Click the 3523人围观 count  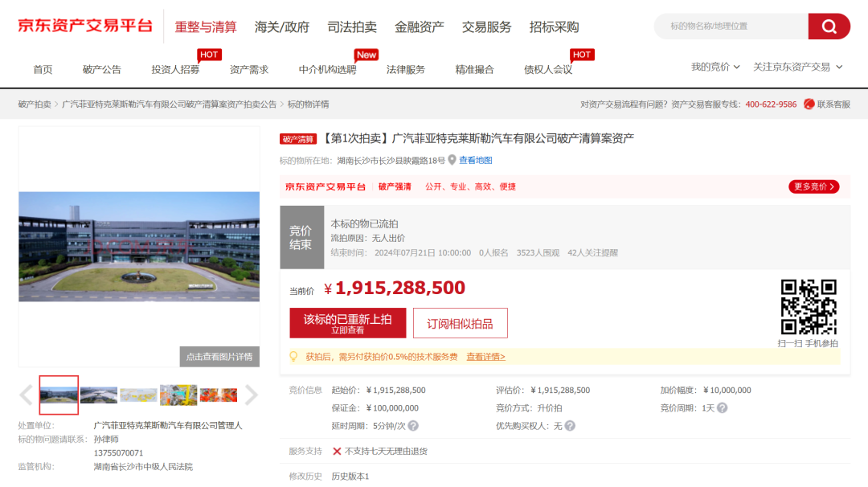pos(538,253)
